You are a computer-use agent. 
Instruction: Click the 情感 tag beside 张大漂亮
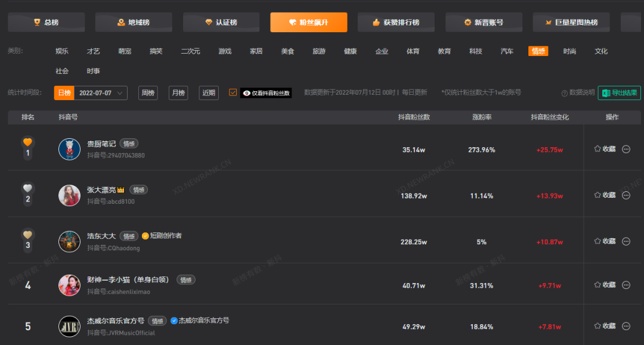139,190
